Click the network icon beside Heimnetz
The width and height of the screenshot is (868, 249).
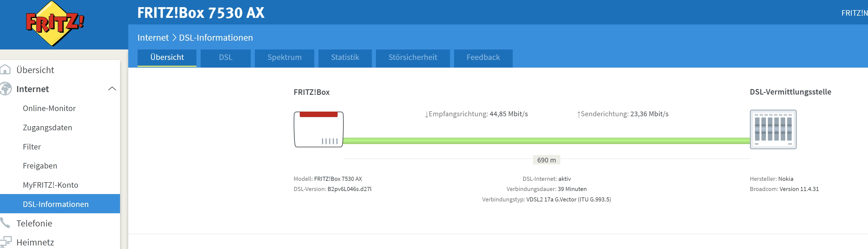click(x=6, y=242)
